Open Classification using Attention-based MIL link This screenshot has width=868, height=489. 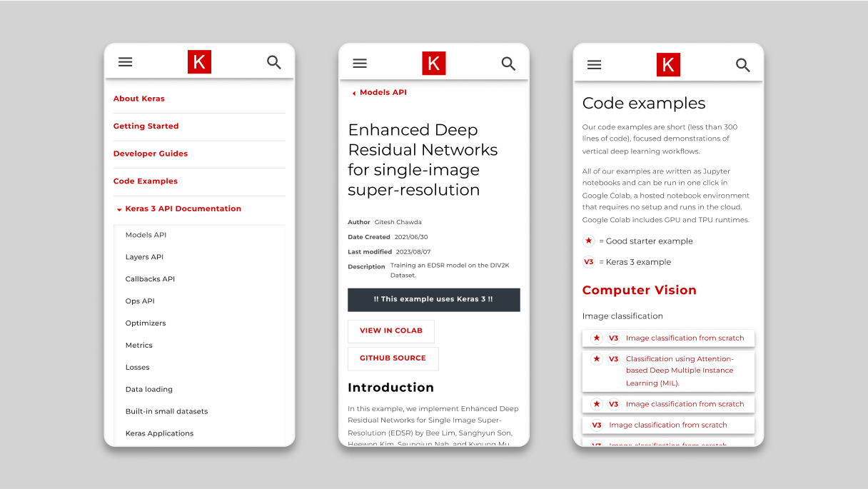click(x=680, y=370)
